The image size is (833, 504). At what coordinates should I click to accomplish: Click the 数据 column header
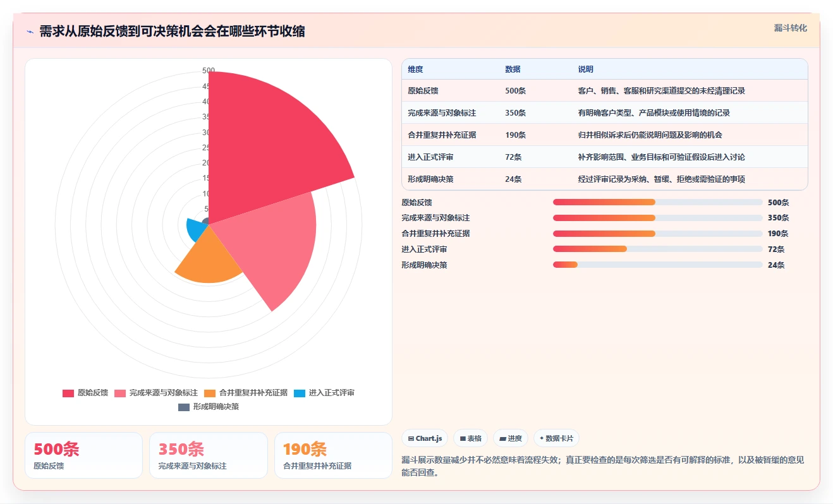tap(513, 69)
